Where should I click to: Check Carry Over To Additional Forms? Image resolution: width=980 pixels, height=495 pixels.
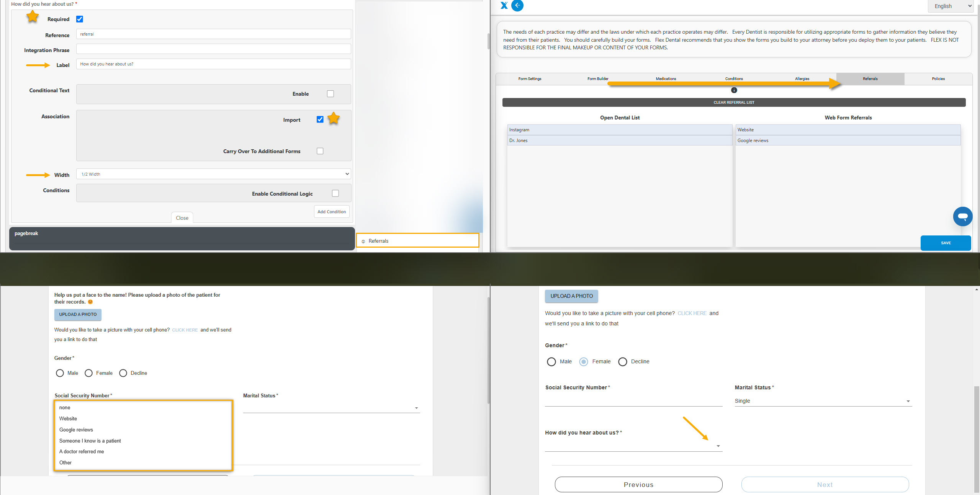click(320, 151)
